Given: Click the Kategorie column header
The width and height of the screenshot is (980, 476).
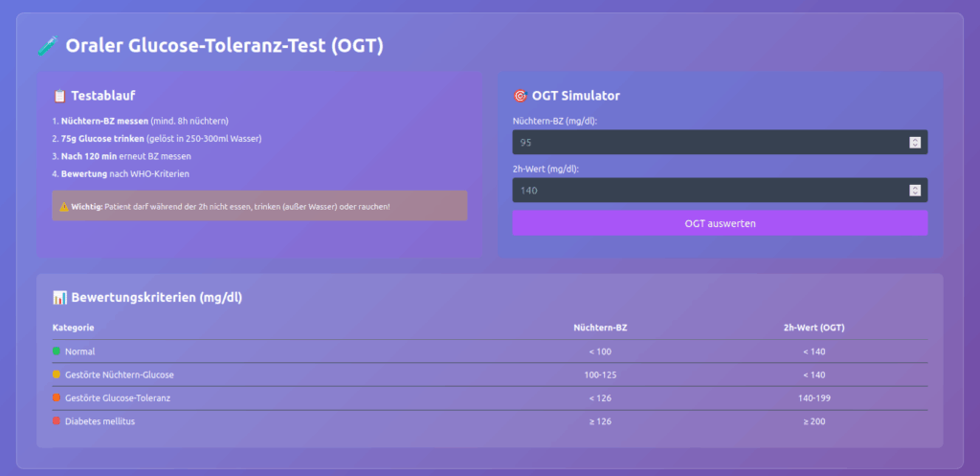Looking at the screenshot, I should coord(73,328).
